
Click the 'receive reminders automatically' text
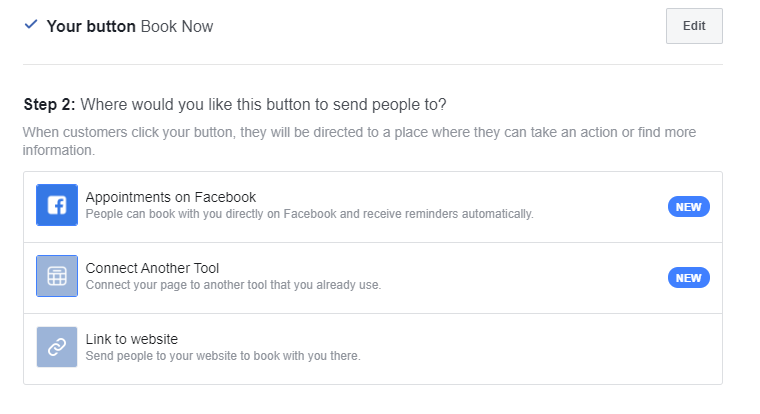(448, 214)
